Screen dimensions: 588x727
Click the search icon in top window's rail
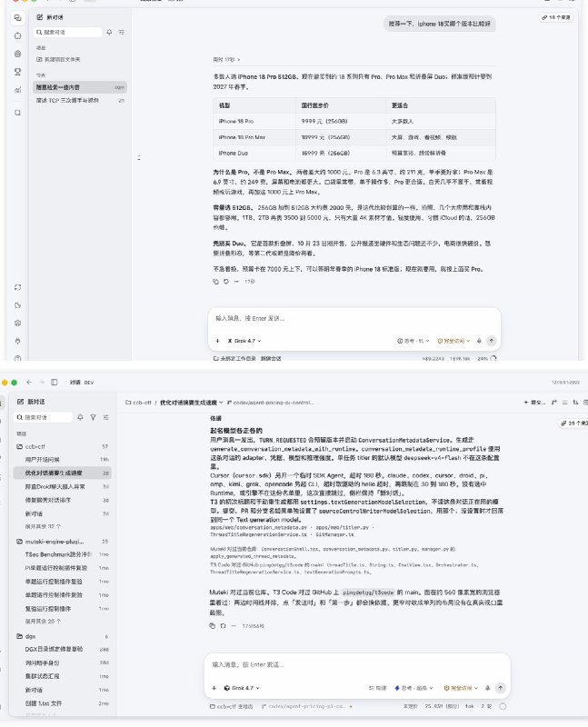pos(17,113)
